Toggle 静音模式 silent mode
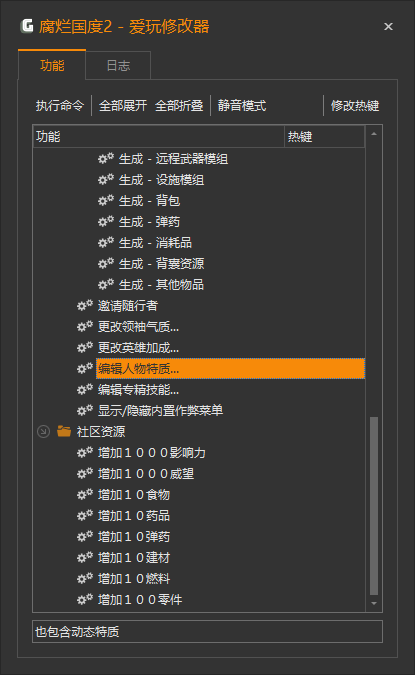 242,105
